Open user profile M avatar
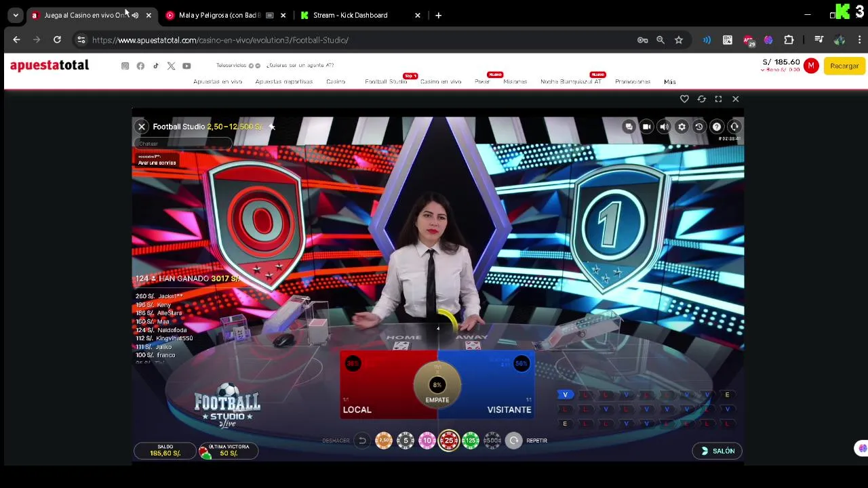 (811, 66)
